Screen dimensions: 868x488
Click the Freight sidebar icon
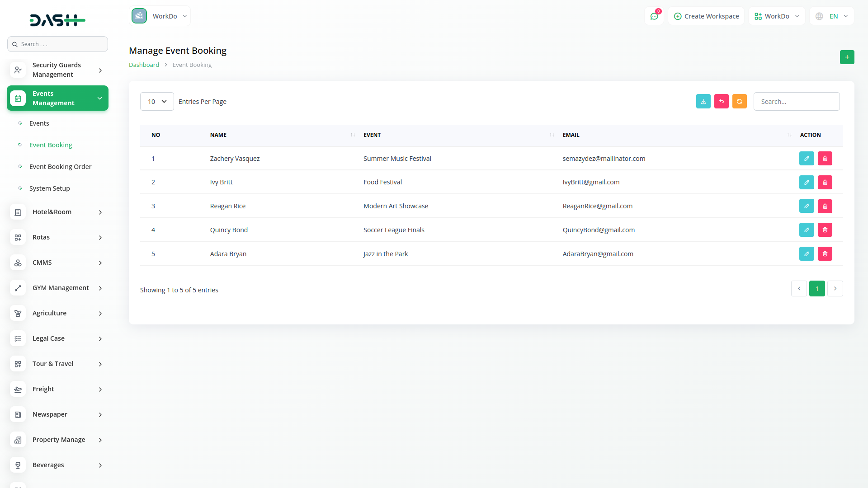pos(18,389)
